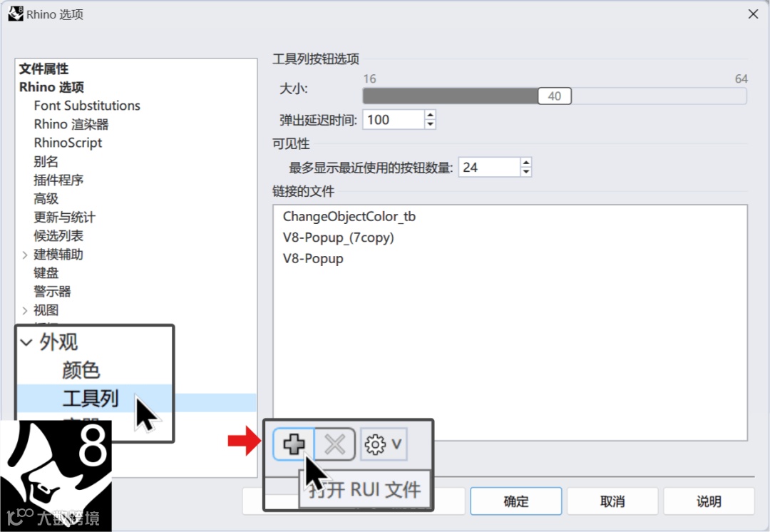Screen dimensions: 770x532
Task: Open the 键盘 keyboard page
Action: click(x=46, y=272)
